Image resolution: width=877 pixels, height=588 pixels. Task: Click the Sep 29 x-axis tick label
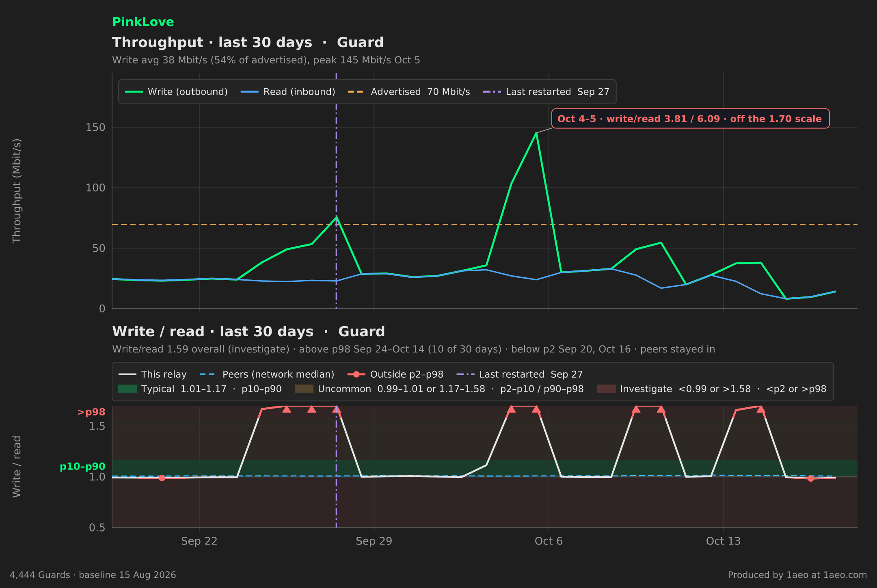click(x=374, y=541)
